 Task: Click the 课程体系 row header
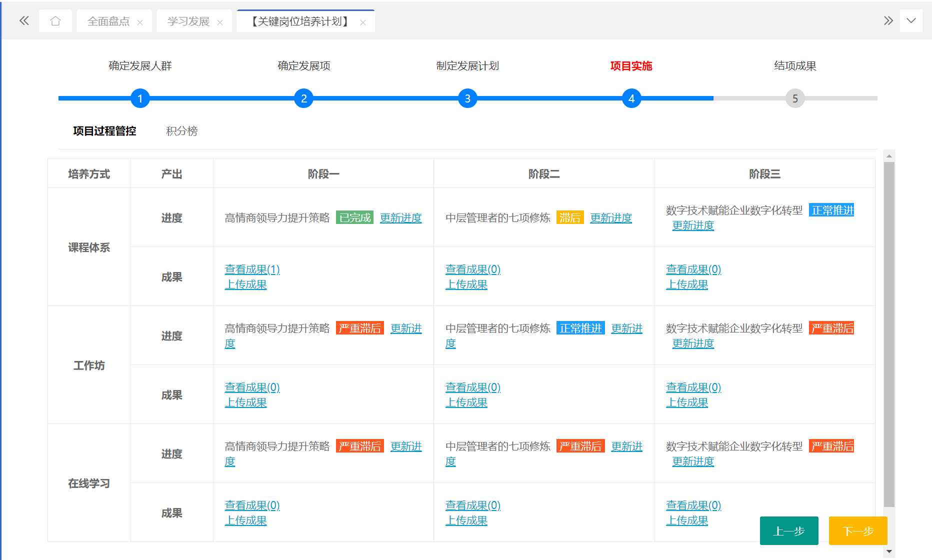[89, 247]
